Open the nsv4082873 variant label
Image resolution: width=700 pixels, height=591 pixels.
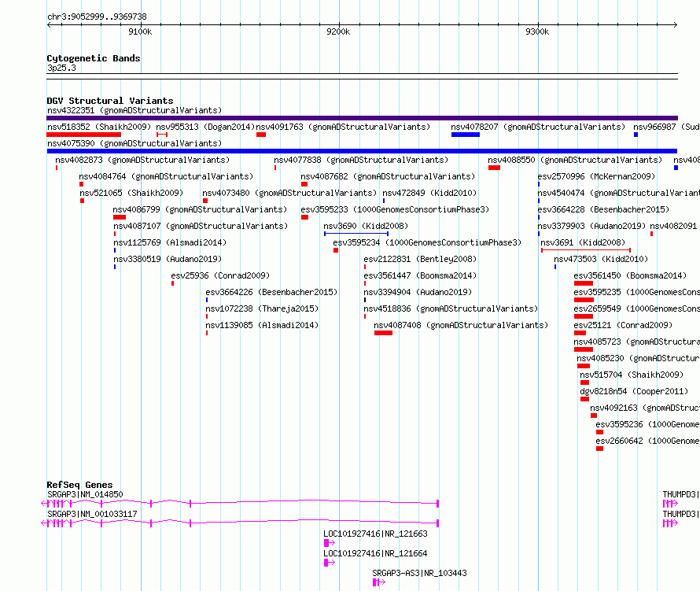click(142, 160)
